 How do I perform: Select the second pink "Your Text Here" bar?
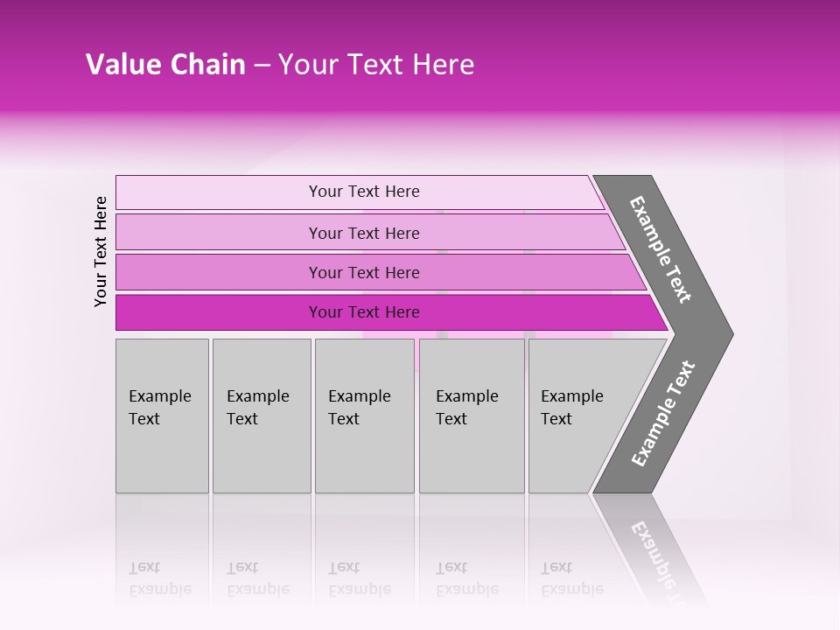click(x=219, y=233)
